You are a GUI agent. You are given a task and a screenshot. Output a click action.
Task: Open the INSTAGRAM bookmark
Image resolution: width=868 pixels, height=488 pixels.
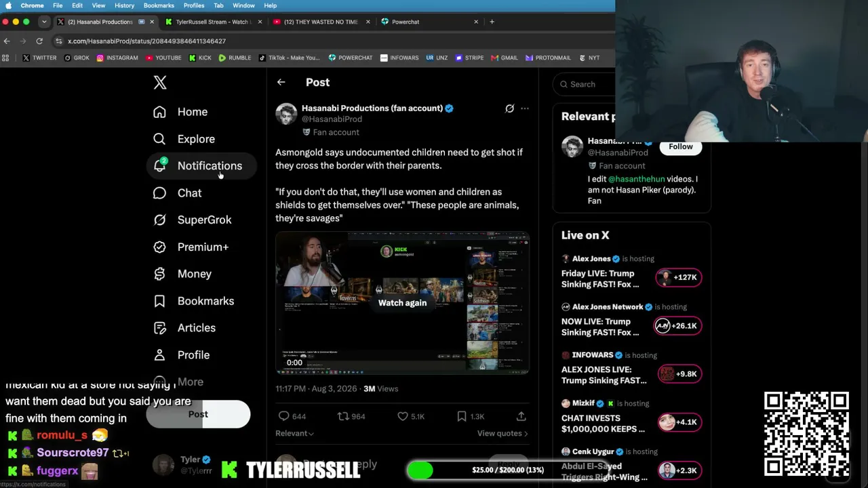click(x=117, y=58)
